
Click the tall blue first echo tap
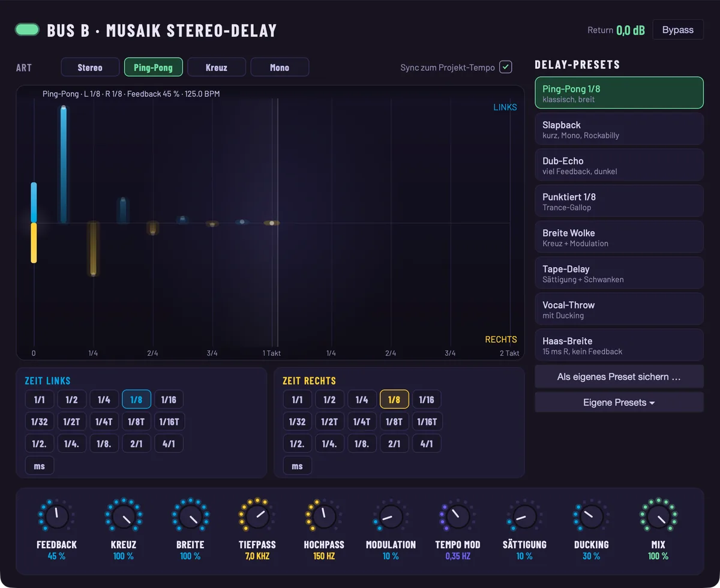64,164
